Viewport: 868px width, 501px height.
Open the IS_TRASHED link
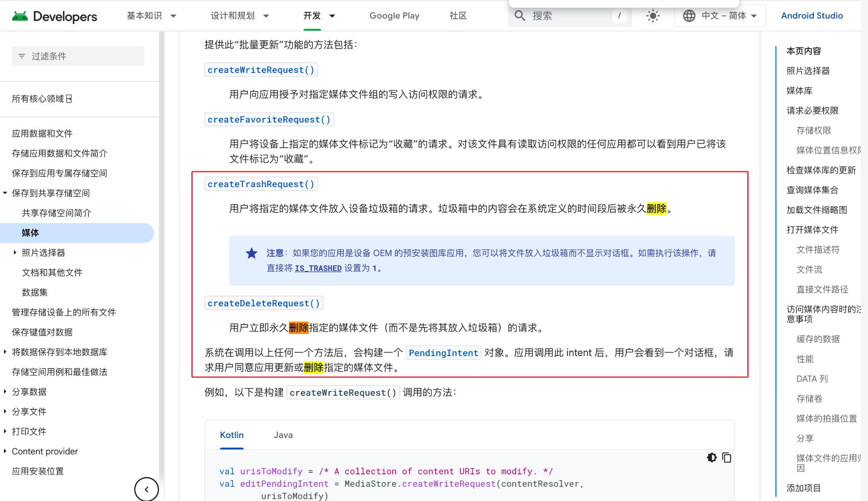(x=318, y=268)
